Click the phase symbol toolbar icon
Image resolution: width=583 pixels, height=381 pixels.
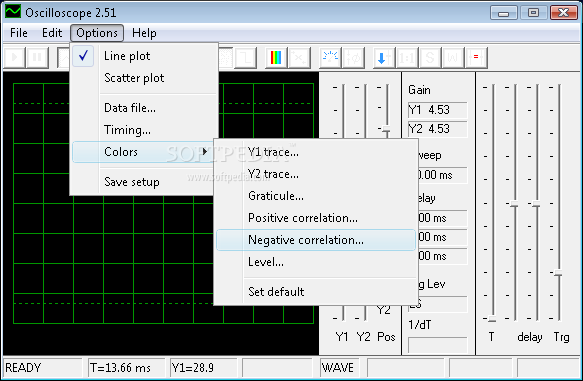[353, 58]
